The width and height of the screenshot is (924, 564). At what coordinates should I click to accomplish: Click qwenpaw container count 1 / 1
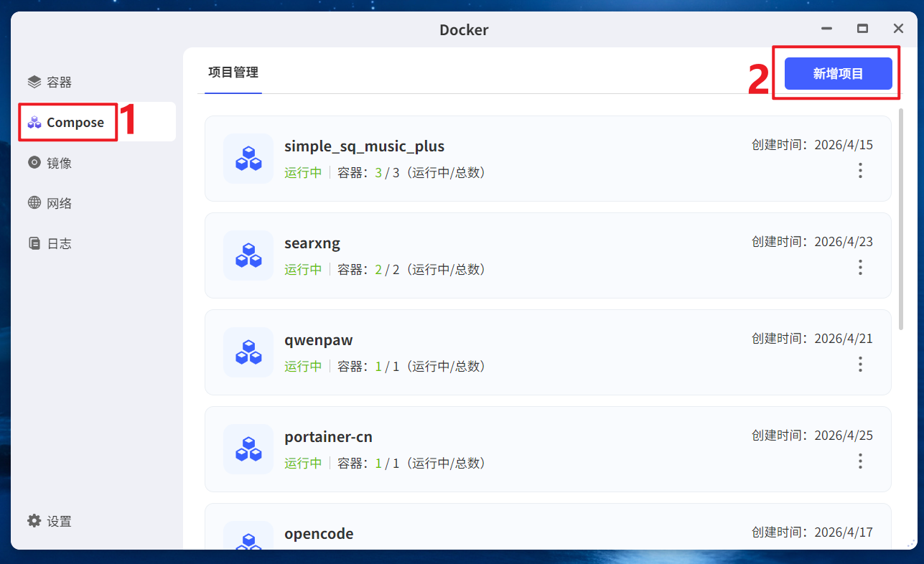tap(387, 367)
